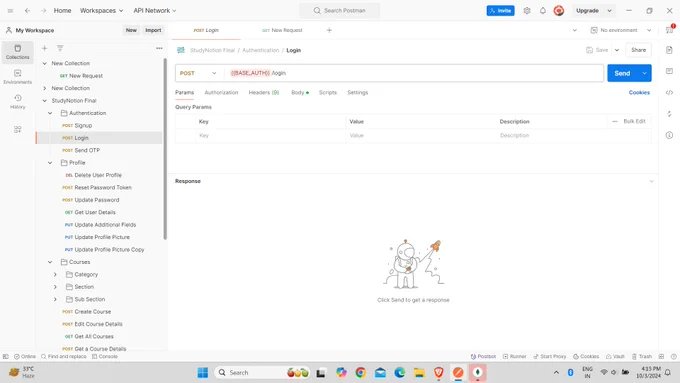Open the Console in the status bar
The height and width of the screenshot is (383, 680).
pyautogui.click(x=105, y=357)
